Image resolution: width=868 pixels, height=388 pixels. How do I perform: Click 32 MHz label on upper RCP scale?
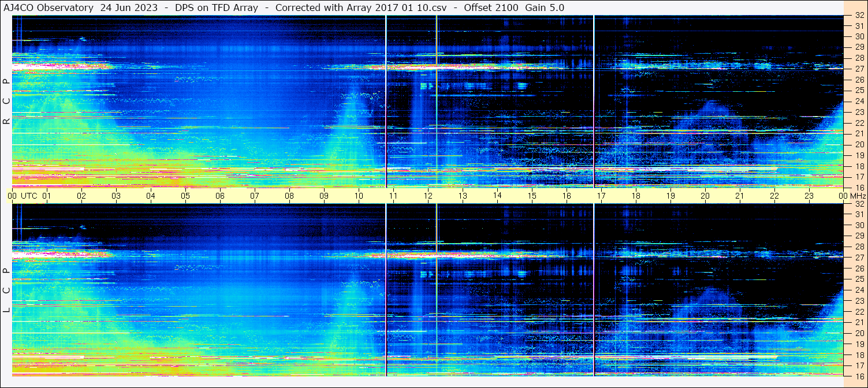click(859, 16)
